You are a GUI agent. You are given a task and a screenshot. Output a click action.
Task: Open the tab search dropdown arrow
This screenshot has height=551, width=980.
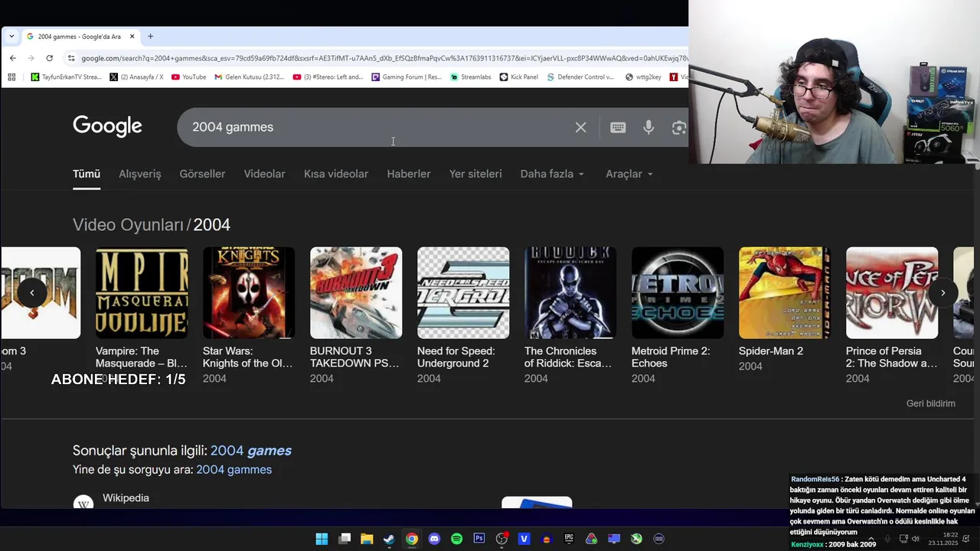pyautogui.click(x=11, y=37)
